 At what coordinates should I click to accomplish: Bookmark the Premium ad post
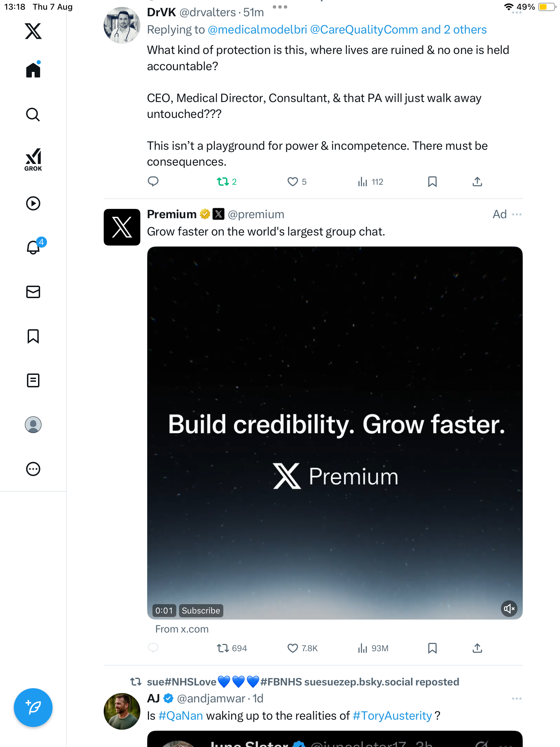click(x=432, y=648)
